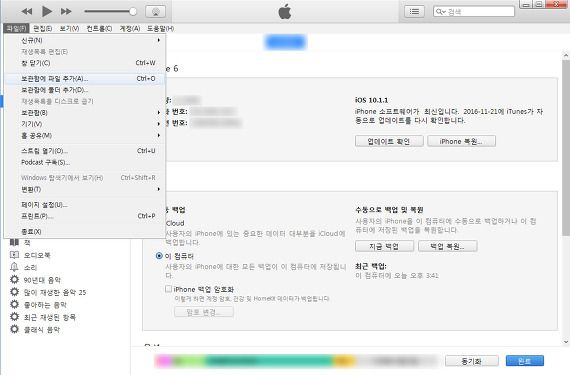Choose 페이지 설정(U)... menu entry
This screenshot has height=375, width=570.
[85, 205]
